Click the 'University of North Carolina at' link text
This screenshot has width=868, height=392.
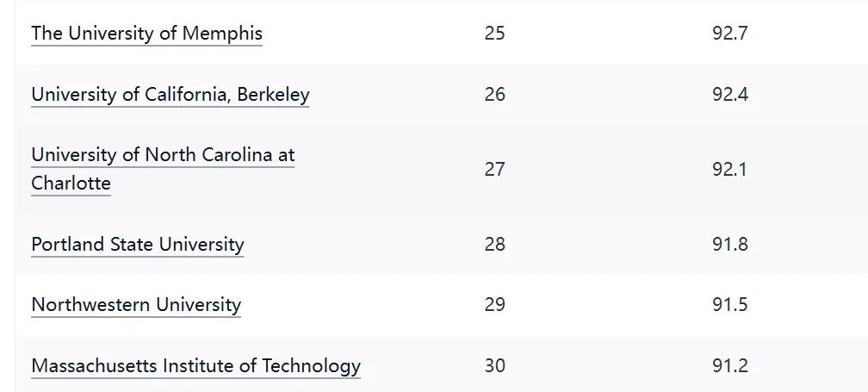163,154
